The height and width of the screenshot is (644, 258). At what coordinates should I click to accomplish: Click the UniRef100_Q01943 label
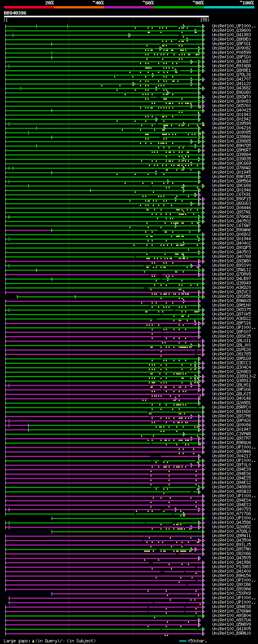[x=231, y=115]
